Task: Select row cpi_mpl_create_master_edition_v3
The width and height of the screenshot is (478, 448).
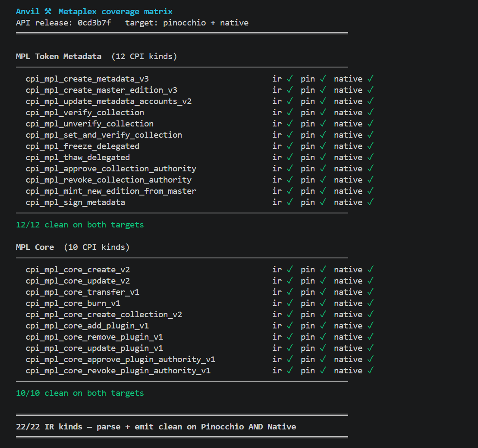Action: point(200,90)
